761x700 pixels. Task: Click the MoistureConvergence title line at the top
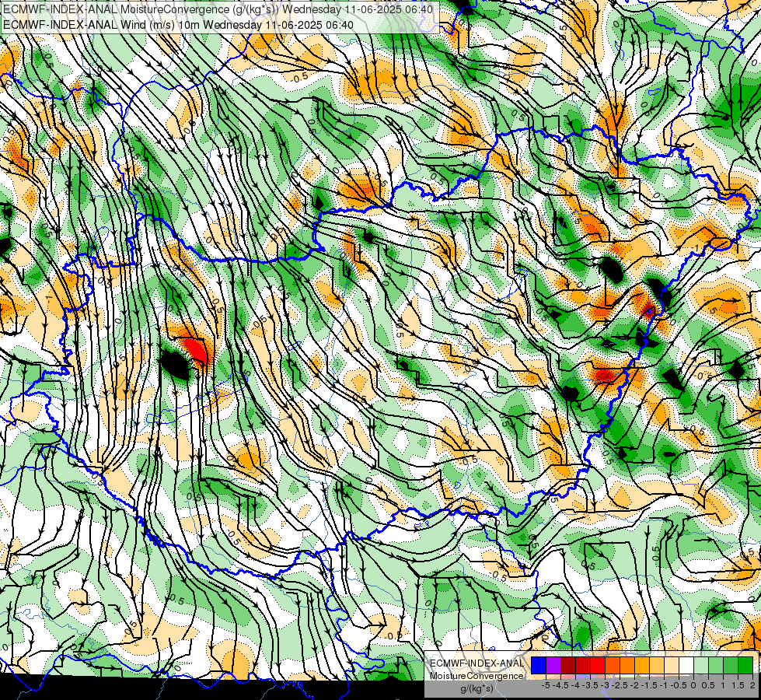tap(218, 9)
